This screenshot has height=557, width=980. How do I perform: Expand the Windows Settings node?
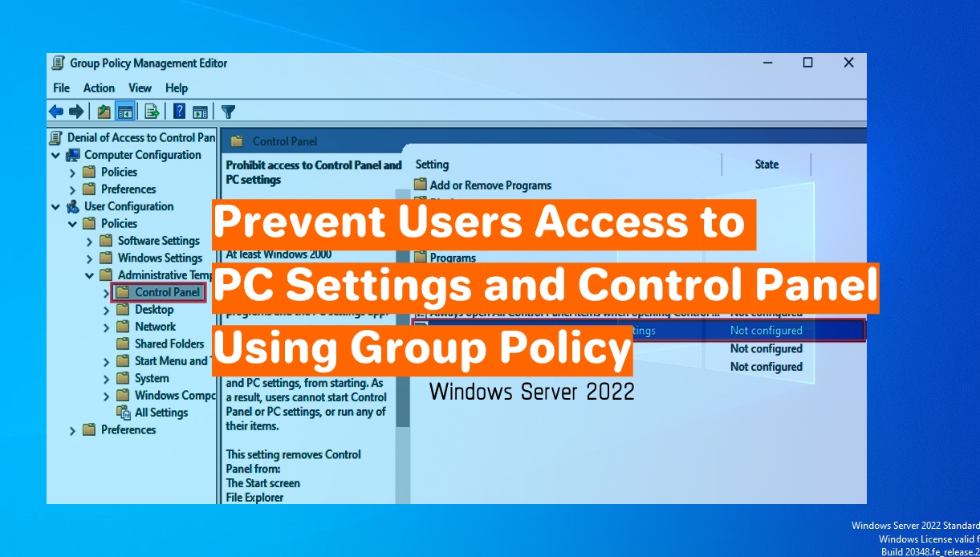[x=89, y=258]
